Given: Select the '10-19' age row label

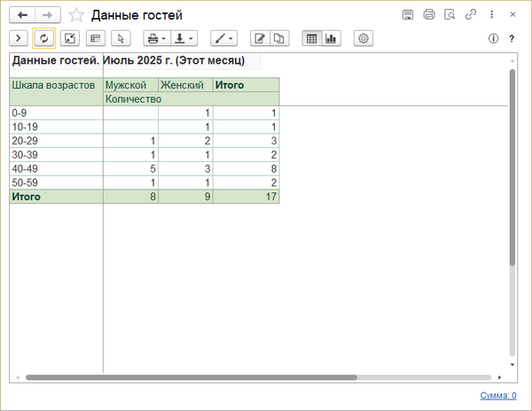Looking at the screenshot, I should 57,127.
